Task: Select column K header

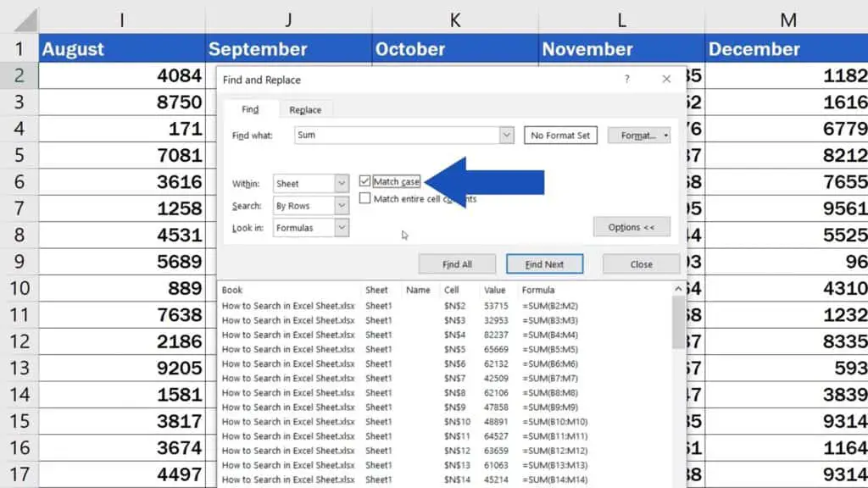Action: pos(455,20)
